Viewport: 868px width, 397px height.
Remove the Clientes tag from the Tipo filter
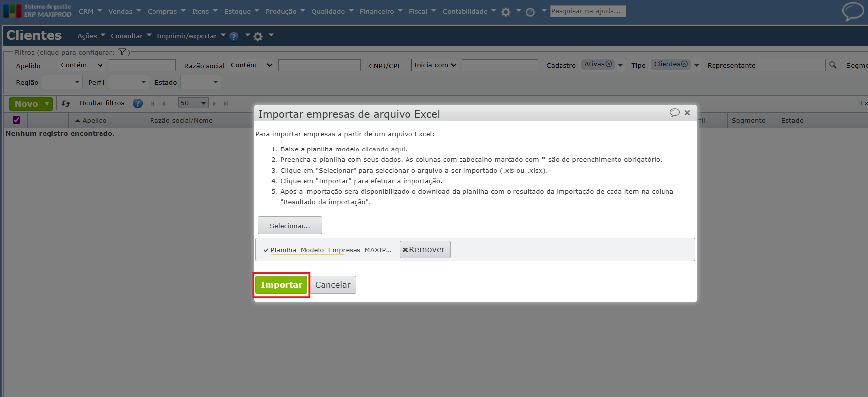[684, 64]
